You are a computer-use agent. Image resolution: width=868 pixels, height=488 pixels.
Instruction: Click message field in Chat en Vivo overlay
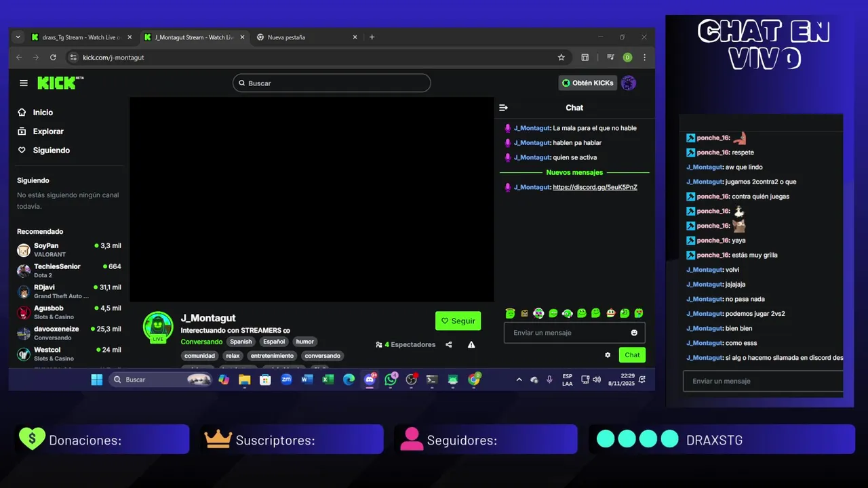763,381
